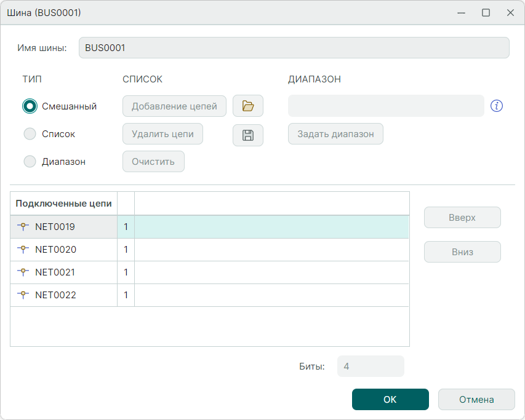Move net up with Вверх
525x420 pixels.
click(462, 218)
